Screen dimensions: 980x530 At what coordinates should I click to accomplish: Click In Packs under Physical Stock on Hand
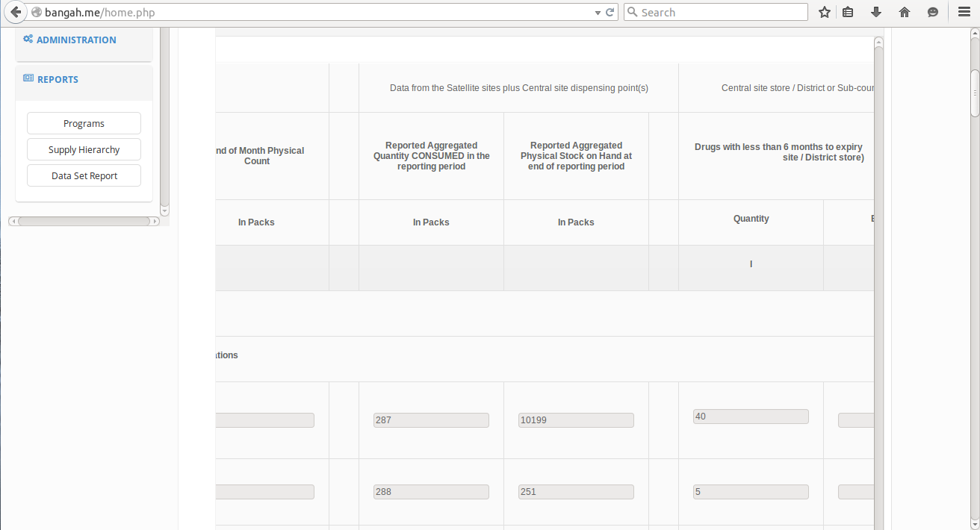pos(576,222)
